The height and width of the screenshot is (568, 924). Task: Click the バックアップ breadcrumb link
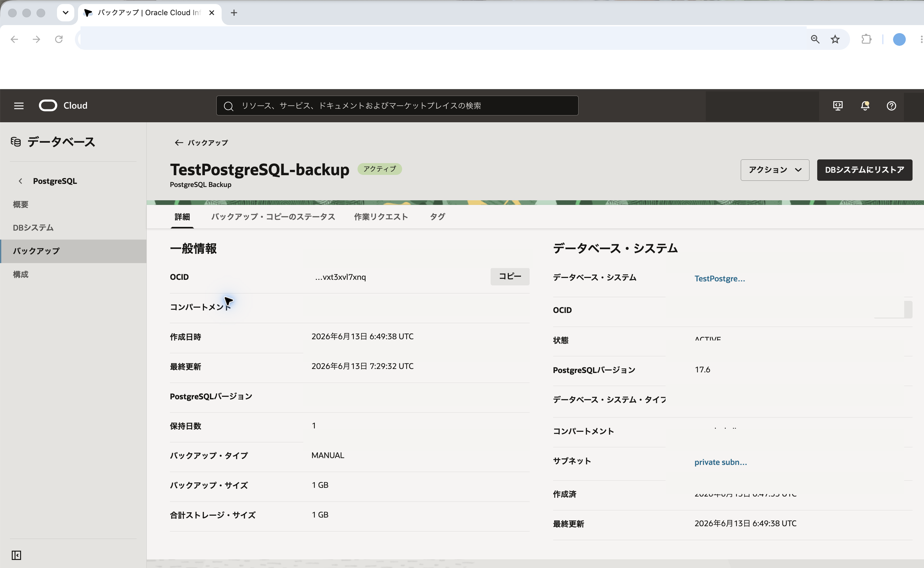(208, 143)
